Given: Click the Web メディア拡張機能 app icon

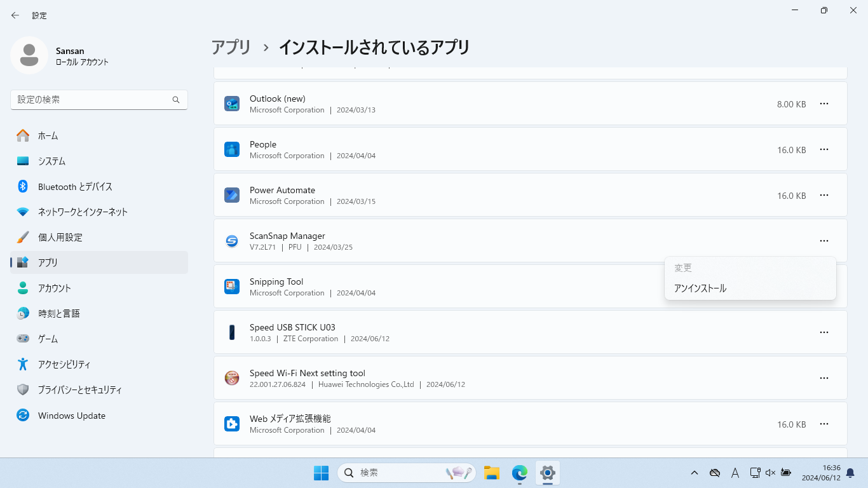Looking at the screenshot, I should tap(232, 424).
